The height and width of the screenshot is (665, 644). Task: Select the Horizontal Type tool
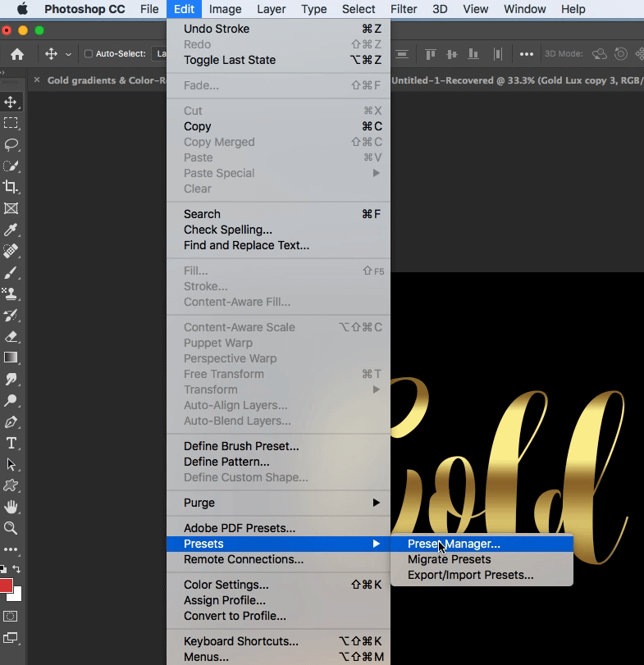[11, 443]
